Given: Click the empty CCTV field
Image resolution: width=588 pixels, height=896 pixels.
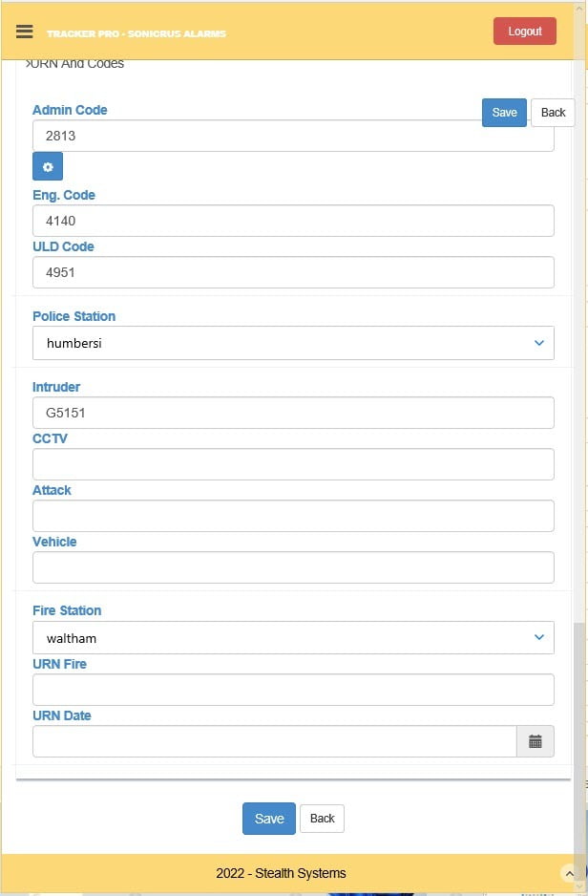Looking at the screenshot, I should click(293, 464).
